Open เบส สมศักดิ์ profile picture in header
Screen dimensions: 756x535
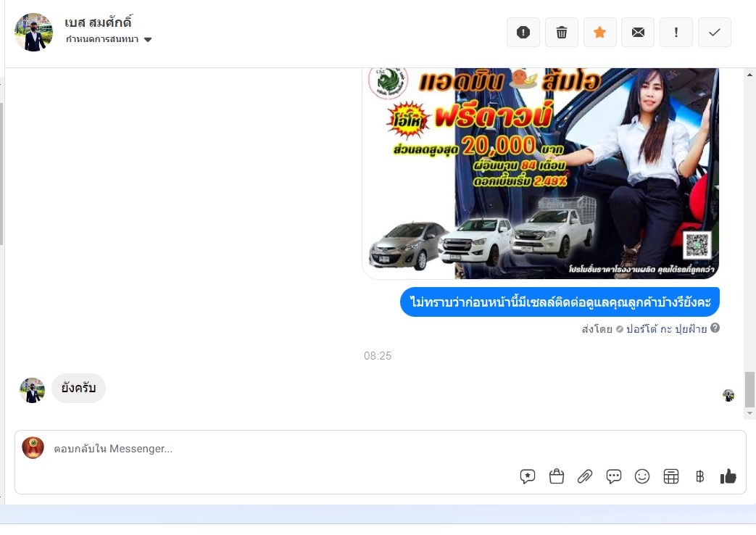(33, 33)
